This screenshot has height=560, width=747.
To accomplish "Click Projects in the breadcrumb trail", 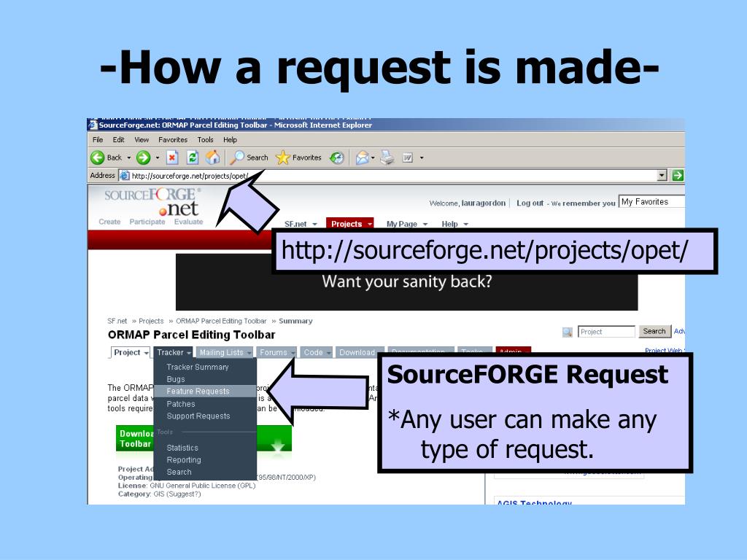I will [151, 321].
